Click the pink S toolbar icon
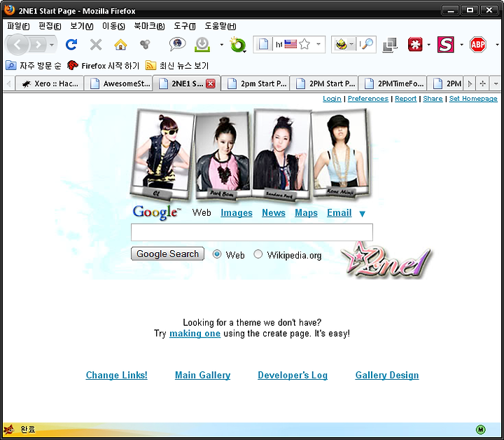This screenshot has height=440, width=504. pos(446,44)
